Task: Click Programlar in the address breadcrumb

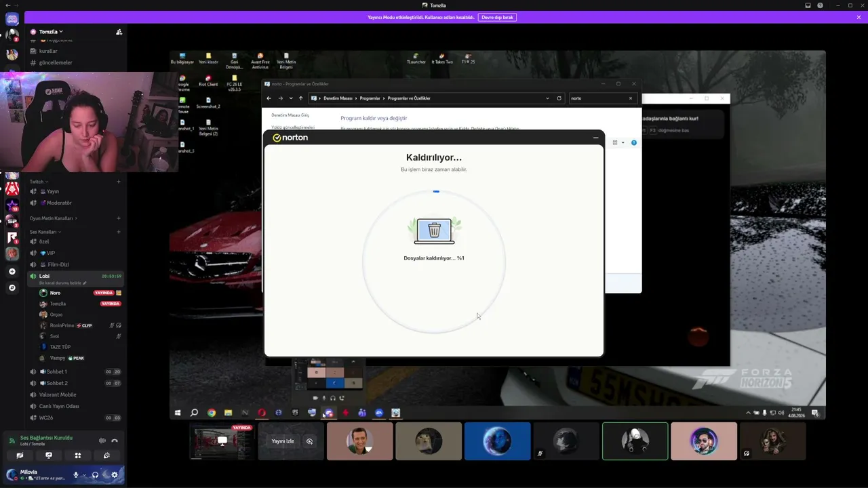Action: tap(370, 98)
